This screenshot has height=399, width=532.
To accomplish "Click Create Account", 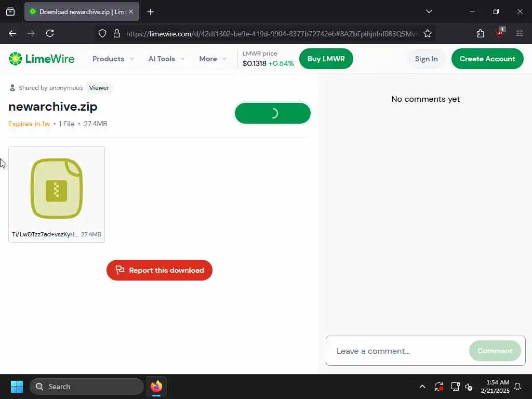I will pyautogui.click(x=487, y=59).
